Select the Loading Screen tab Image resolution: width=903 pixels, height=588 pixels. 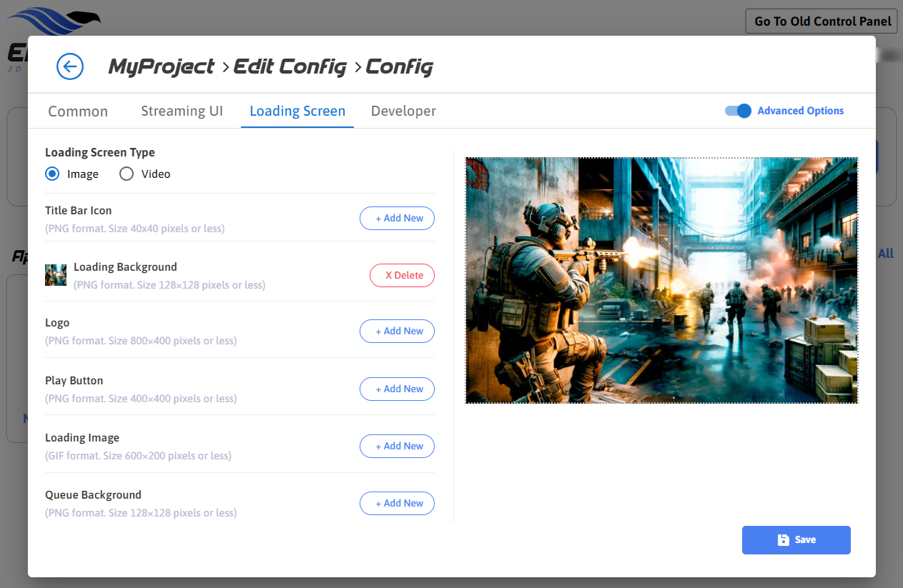[x=297, y=111]
